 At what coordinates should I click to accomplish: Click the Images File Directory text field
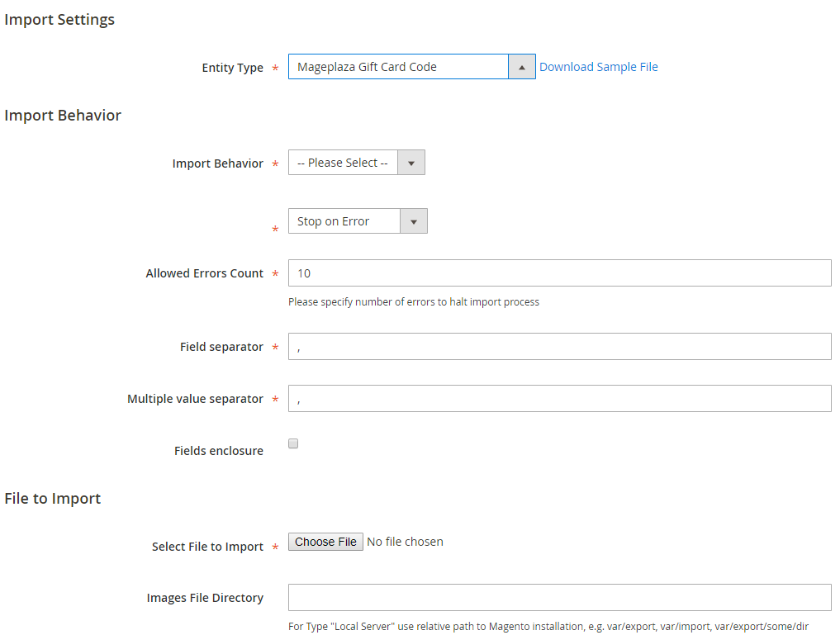click(559, 598)
